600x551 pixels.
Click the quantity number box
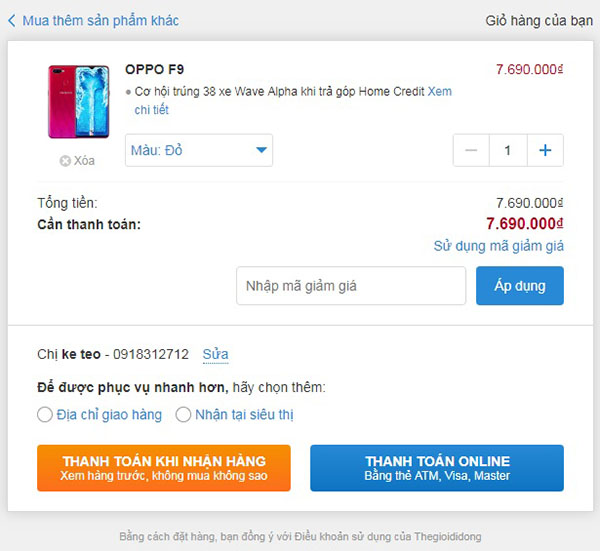tap(508, 150)
